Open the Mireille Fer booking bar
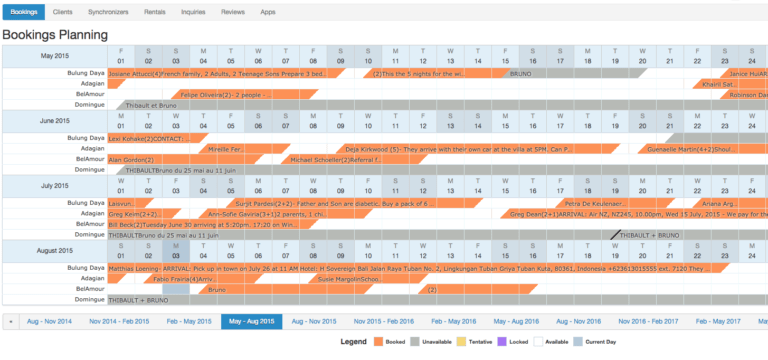The width and height of the screenshot is (768, 360). click(x=244, y=149)
